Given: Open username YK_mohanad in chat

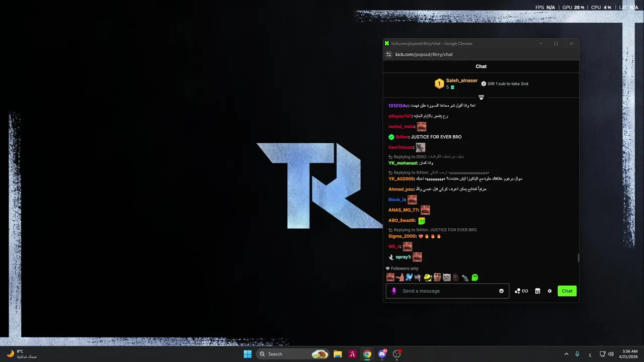Looking at the screenshot, I should point(403,163).
